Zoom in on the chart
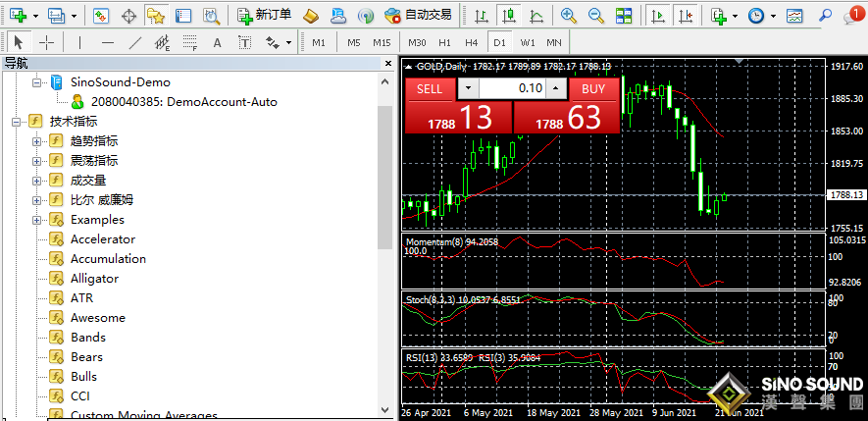 [569, 16]
